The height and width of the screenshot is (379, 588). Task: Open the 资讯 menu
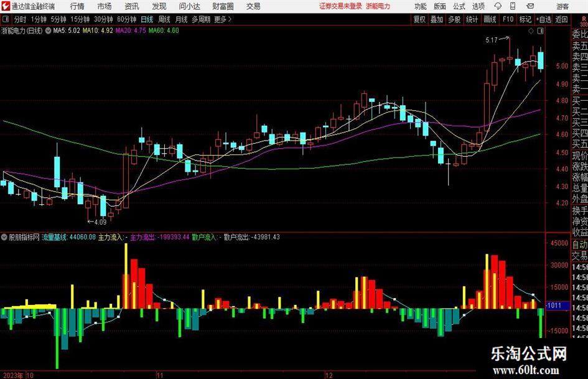click(x=132, y=6)
